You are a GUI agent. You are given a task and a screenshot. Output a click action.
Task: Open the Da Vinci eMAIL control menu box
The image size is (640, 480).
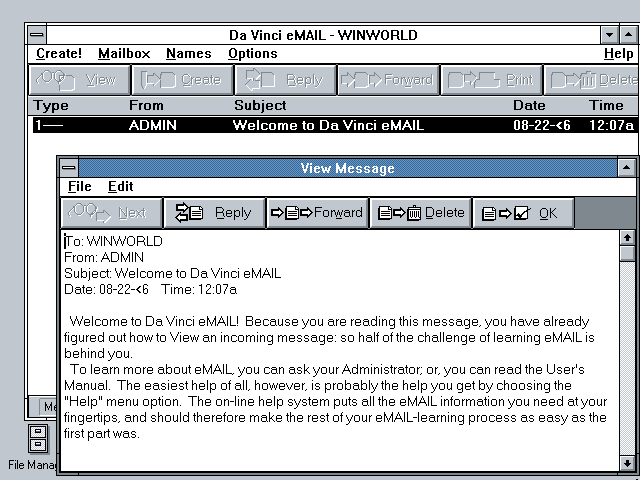point(37,35)
